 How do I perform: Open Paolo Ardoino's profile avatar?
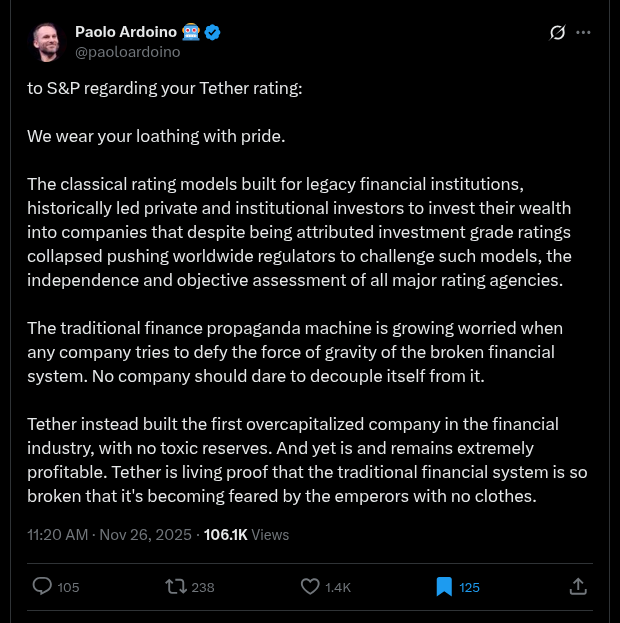[47, 41]
